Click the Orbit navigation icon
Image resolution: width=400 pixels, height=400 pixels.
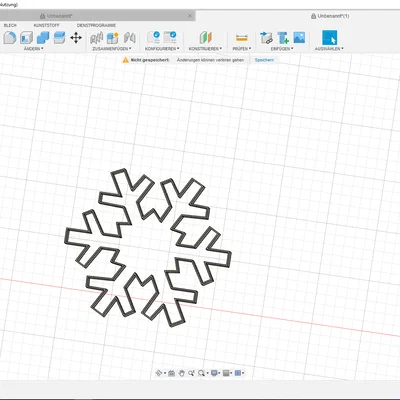click(x=159, y=373)
